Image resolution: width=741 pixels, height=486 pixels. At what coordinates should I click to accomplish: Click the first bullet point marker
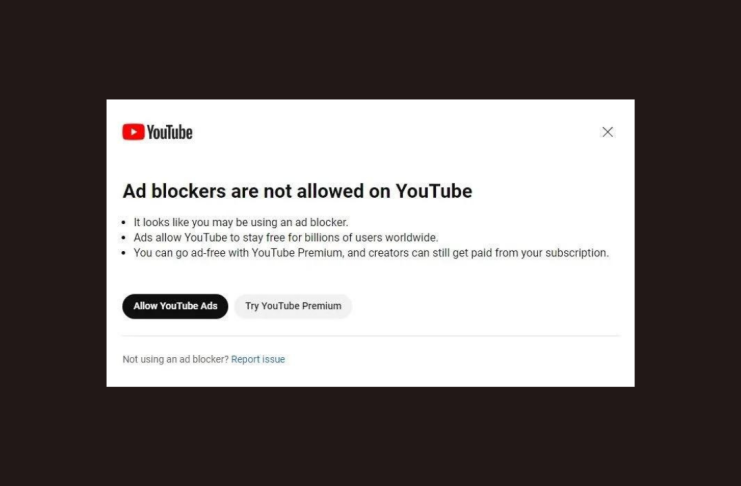124,222
